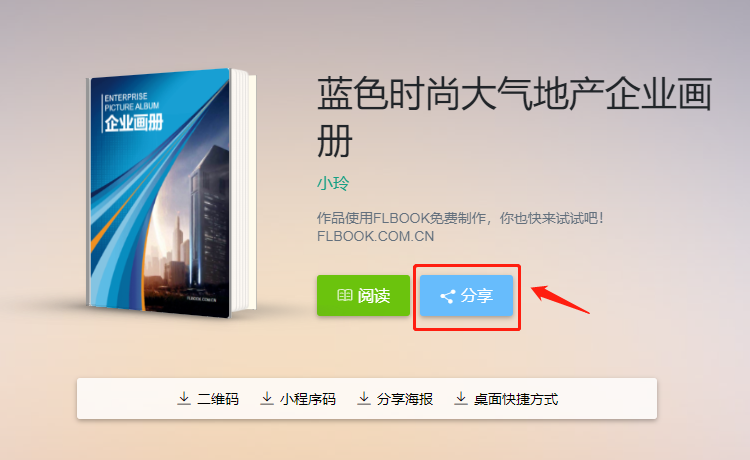Click download arrow icon beside 二维码
Screen dimensions: 750x460
coord(184,398)
